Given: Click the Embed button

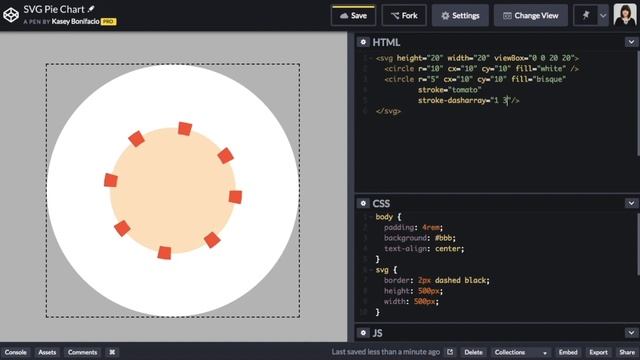Looking at the screenshot, I should pos(568,352).
